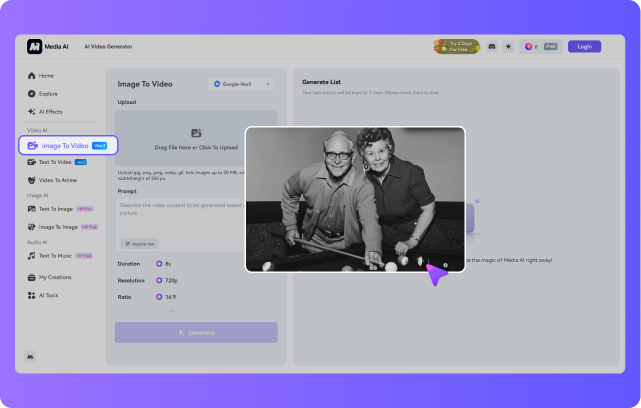Open the Explore section
The image size is (641, 408).
pos(43,94)
